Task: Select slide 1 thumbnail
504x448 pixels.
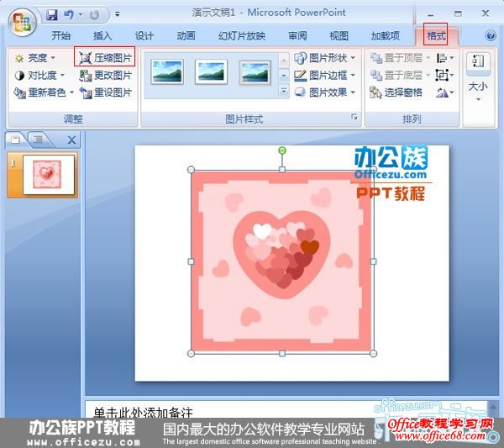Action: 48,175
